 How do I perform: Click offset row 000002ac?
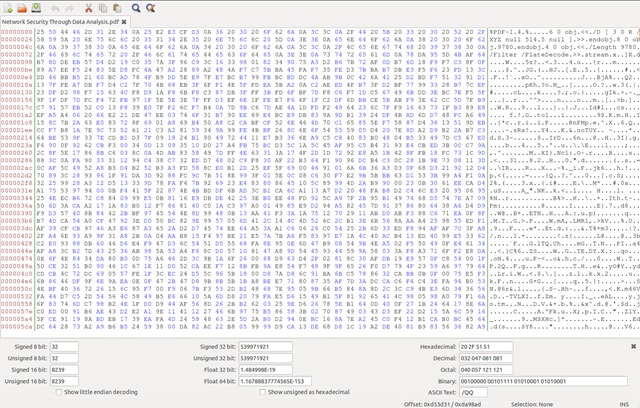click(17, 168)
